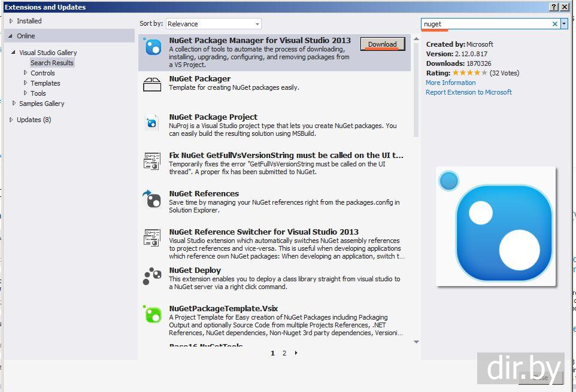Select Search Results in the tree

(x=52, y=63)
